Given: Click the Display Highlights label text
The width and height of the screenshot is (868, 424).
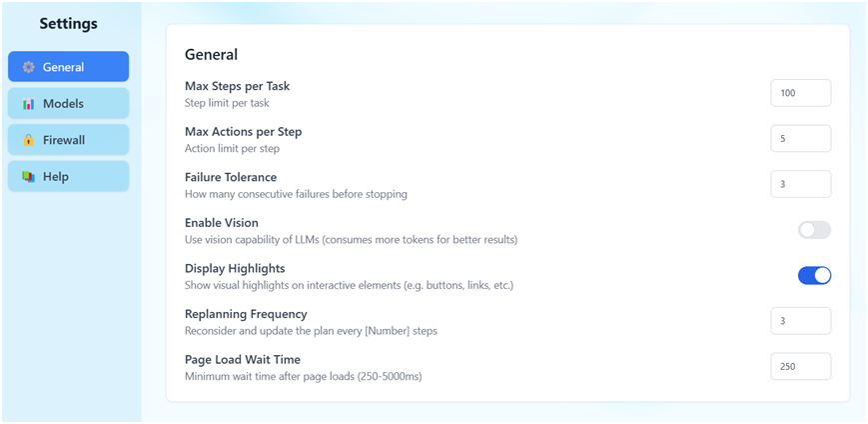Looking at the screenshot, I should point(235,268).
